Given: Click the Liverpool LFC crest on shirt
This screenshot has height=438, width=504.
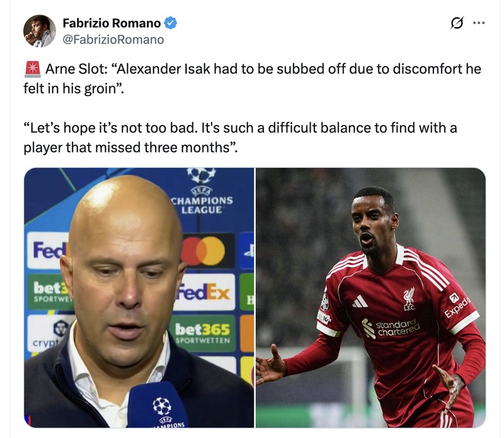Looking at the screenshot, I should [409, 299].
